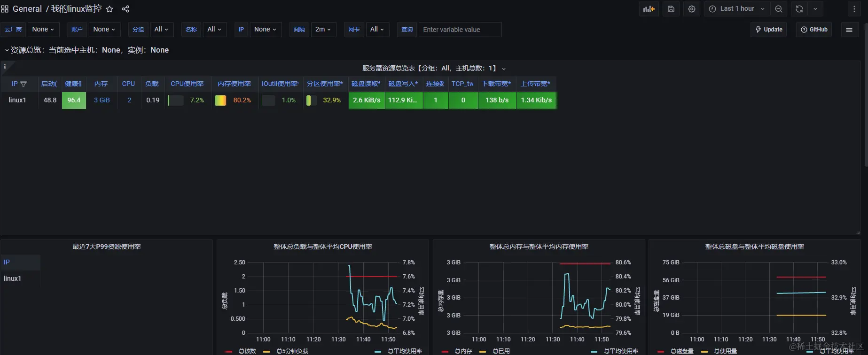This screenshot has height=355, width=868.
Task: Open the hamburger links menu
Action: click(849, 30)
